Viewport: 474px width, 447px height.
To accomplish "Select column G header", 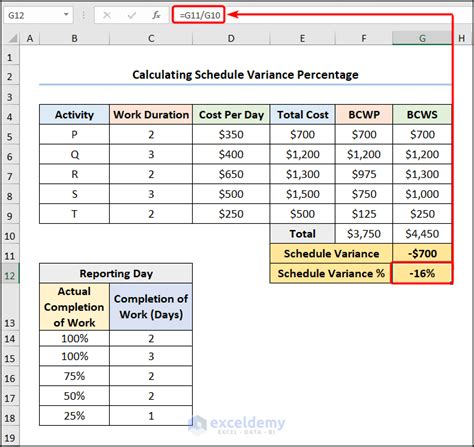I will [x=422, y=39].
